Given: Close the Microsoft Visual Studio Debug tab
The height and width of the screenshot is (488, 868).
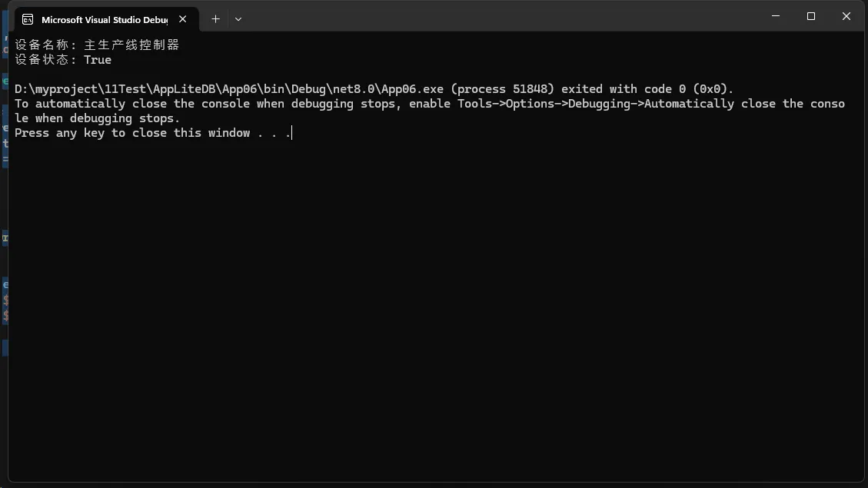Looking at the screenshot, I should coord(182,19).
